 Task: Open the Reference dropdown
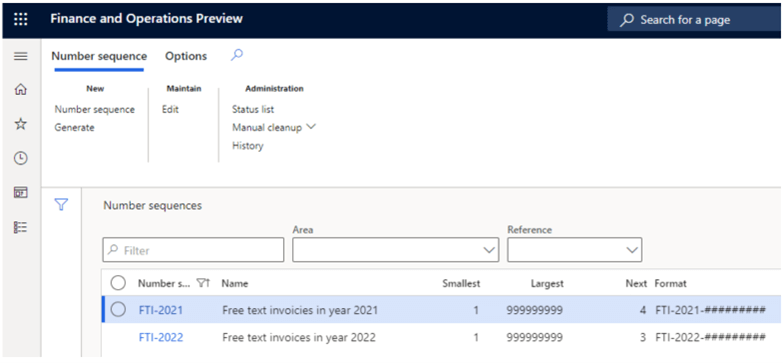click(x=574, y=250)
